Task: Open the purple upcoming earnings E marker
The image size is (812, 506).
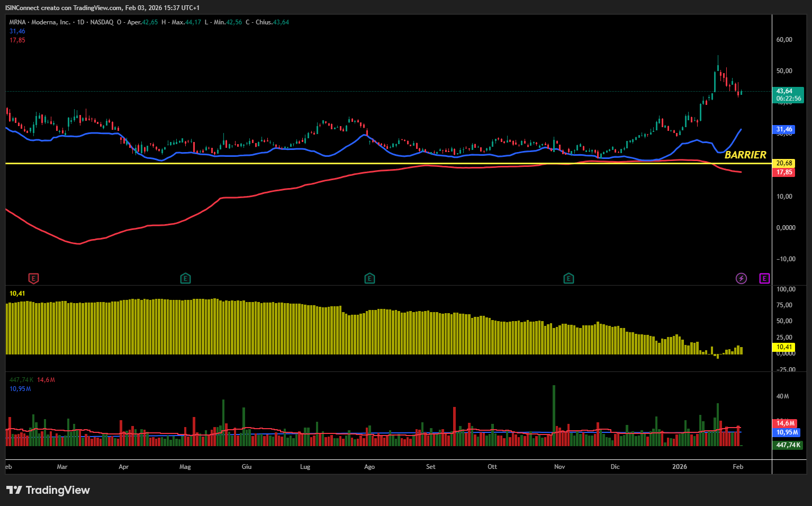Action: click(764, 278)
